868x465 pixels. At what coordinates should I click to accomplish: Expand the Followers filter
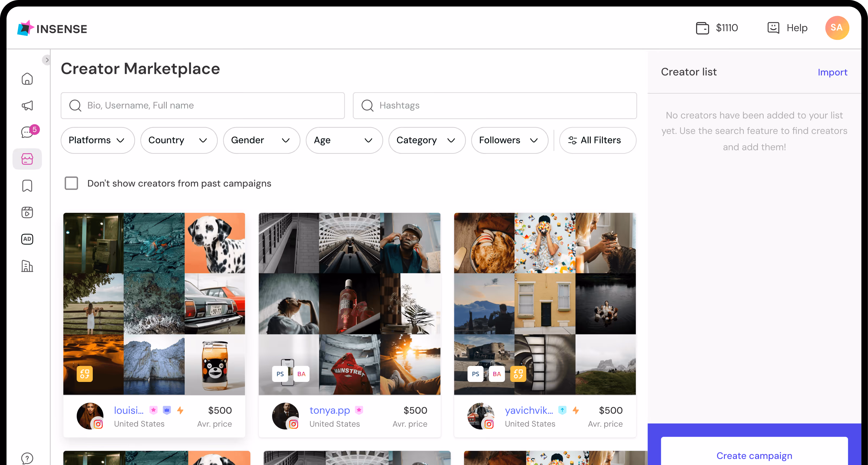point(509,140)
